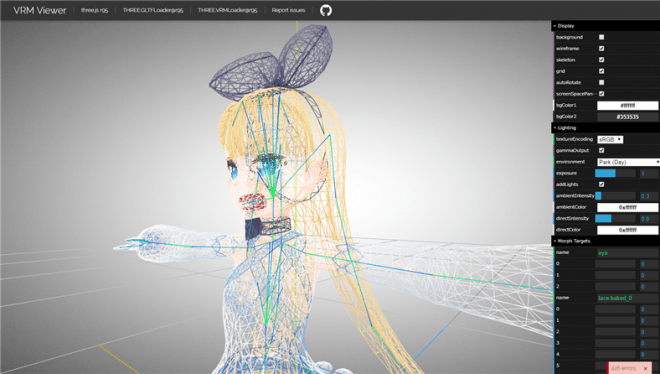Open the THREE.VRMLoader@r95 link
This screenshot has width=660, height=374.
point(227,10)
